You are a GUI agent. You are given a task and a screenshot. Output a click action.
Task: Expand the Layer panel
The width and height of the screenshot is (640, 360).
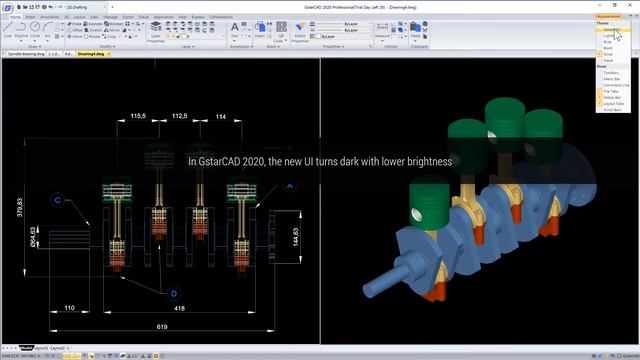(188, 47)
